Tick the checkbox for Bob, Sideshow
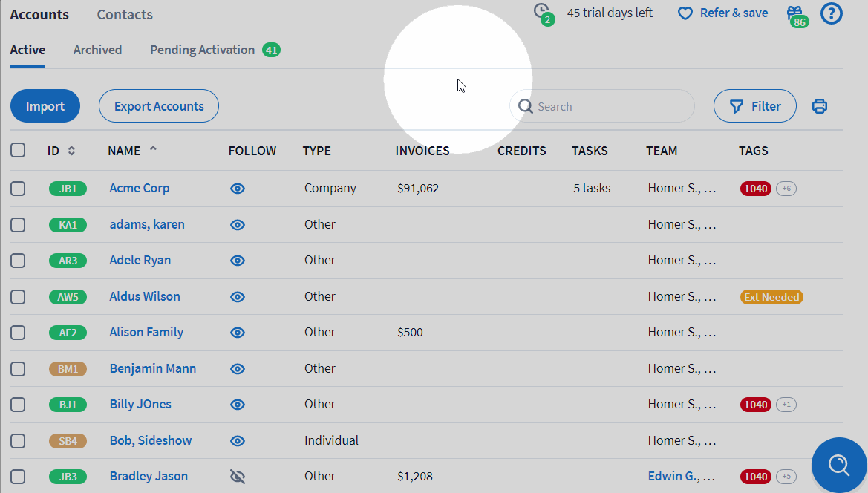Viewport: 868px width, 493px height. (18, 441)
